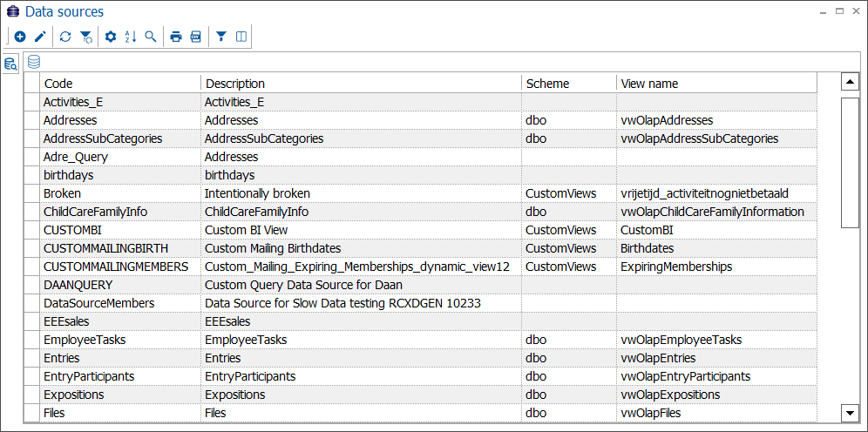Select the CUSTOMMAILINGMEMBERS code cell
This screenshot has width=868, height=432.
[120, 266]
